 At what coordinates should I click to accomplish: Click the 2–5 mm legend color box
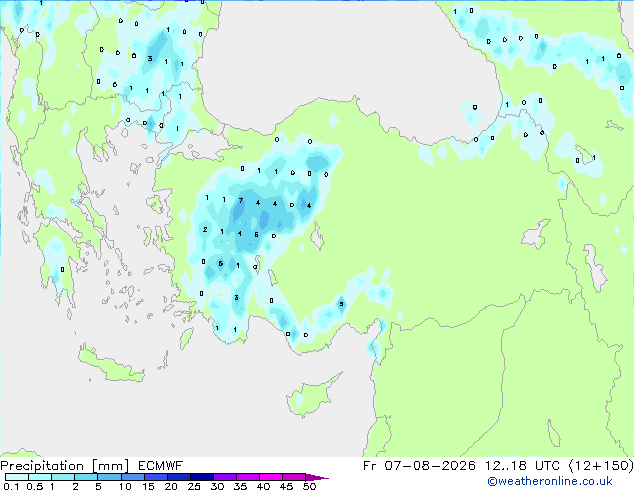pos(86,477)
